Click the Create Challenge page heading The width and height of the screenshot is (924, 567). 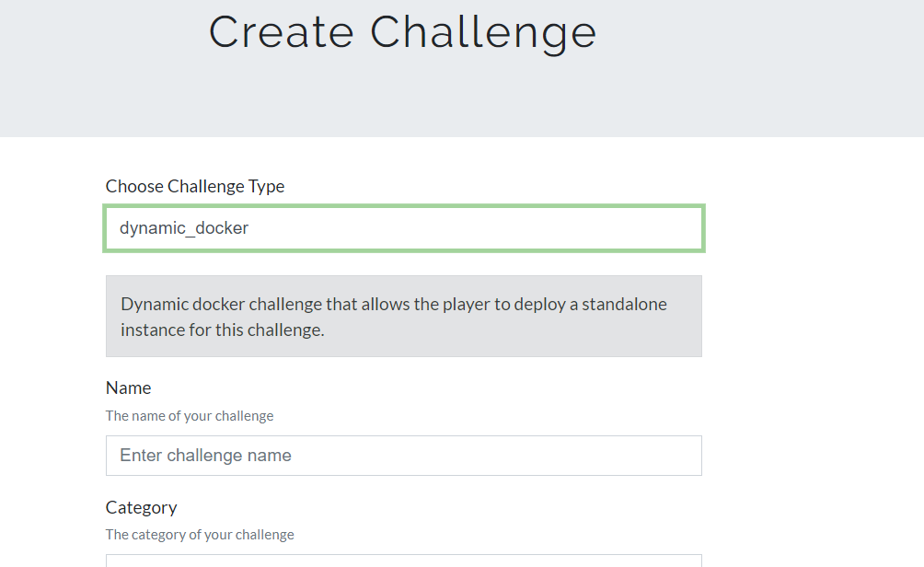[x=402, y=32]
